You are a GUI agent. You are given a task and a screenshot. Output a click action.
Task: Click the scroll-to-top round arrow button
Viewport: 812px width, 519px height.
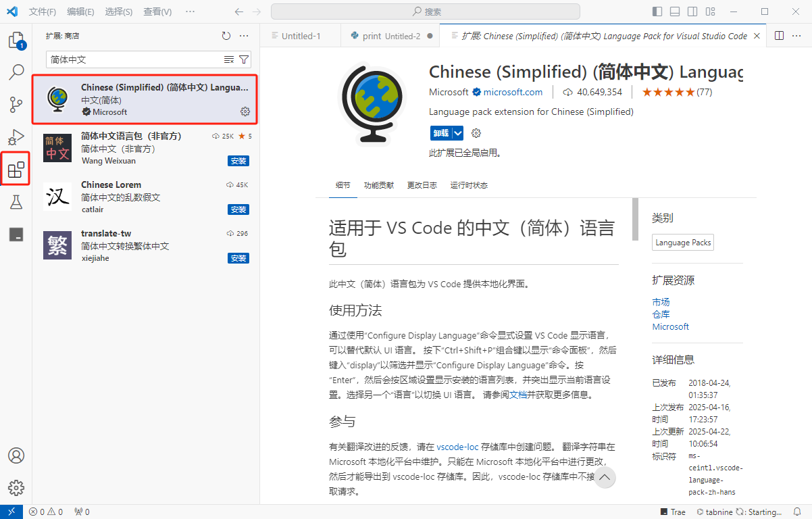coord(605,477)
